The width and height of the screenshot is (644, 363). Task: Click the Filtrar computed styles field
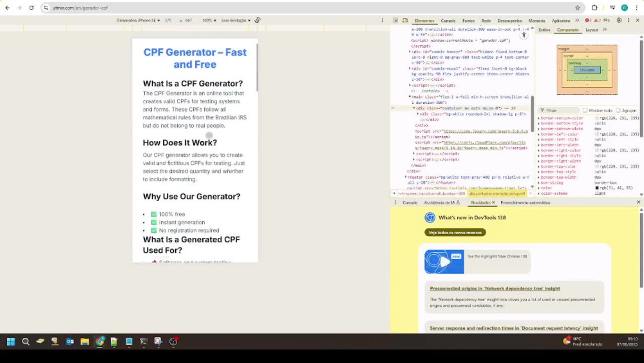558,110
